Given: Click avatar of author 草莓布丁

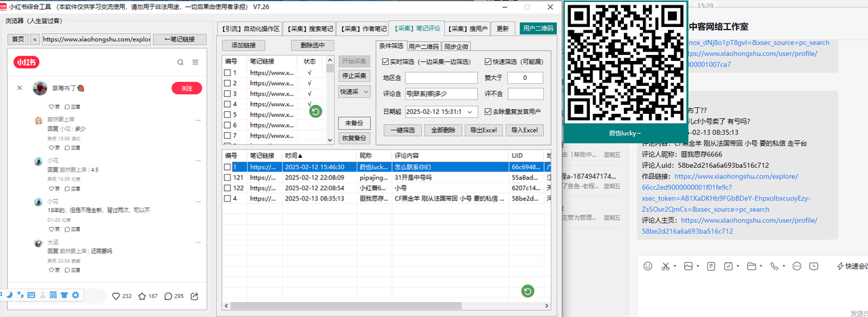Looking at the screenshot, I should (40, 88).
